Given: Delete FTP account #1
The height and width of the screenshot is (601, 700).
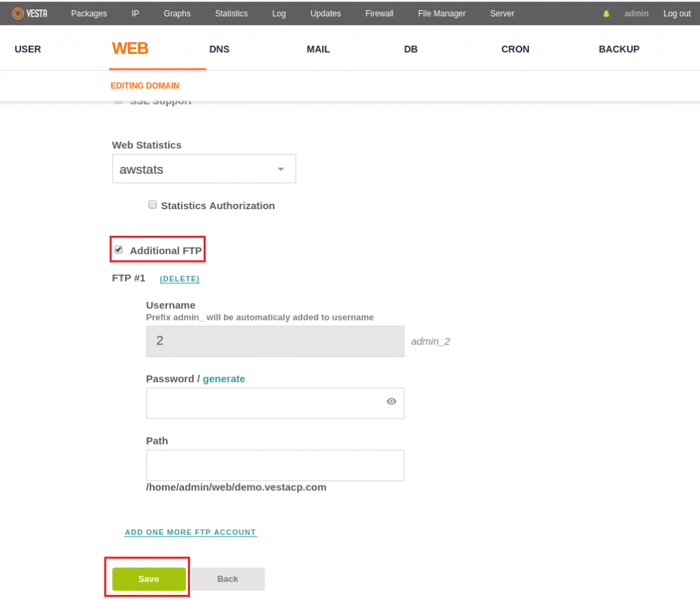Looking at the screenshot, I should (x=179, y=278).
